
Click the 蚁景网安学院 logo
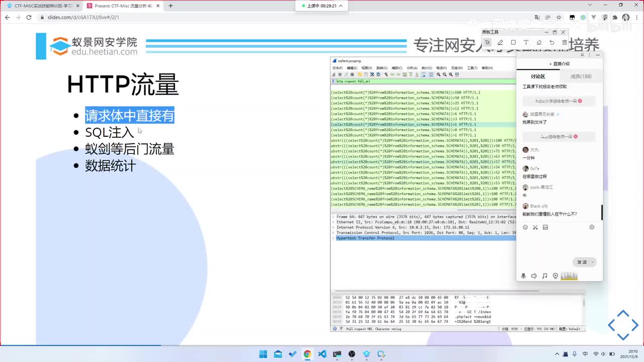(x=93, y=46)
